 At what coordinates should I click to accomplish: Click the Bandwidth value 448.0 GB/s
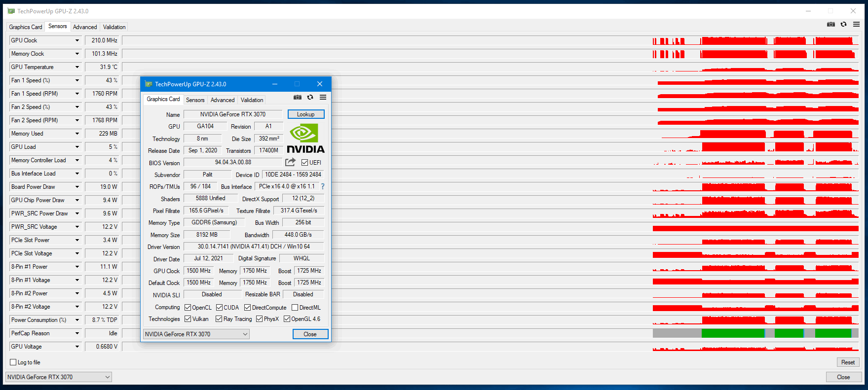pos(298,235)
